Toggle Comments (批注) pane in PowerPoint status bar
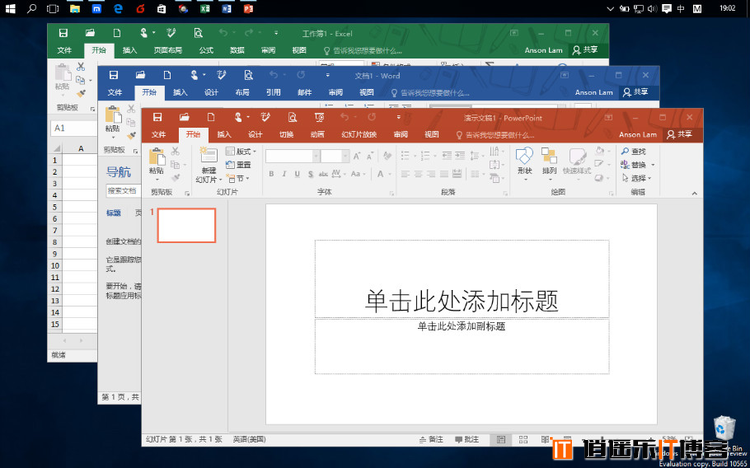Image resolution: width=750 pixels, height=468 pixels. click(467, 439)
